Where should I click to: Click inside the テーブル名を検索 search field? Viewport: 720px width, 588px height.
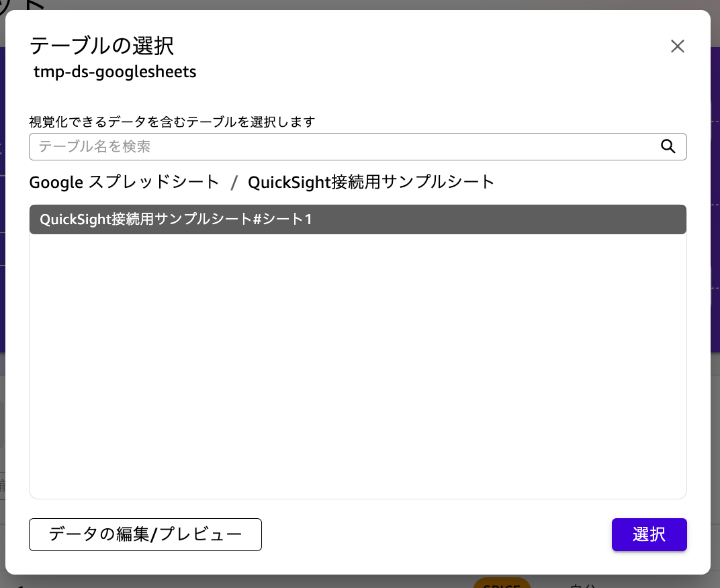coord(269,146)
